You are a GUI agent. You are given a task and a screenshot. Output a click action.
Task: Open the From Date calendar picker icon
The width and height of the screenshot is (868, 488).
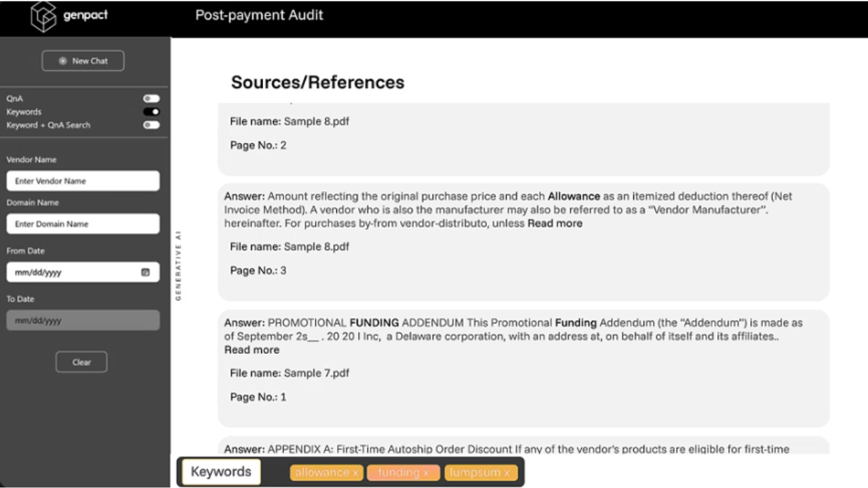point(145,272)
